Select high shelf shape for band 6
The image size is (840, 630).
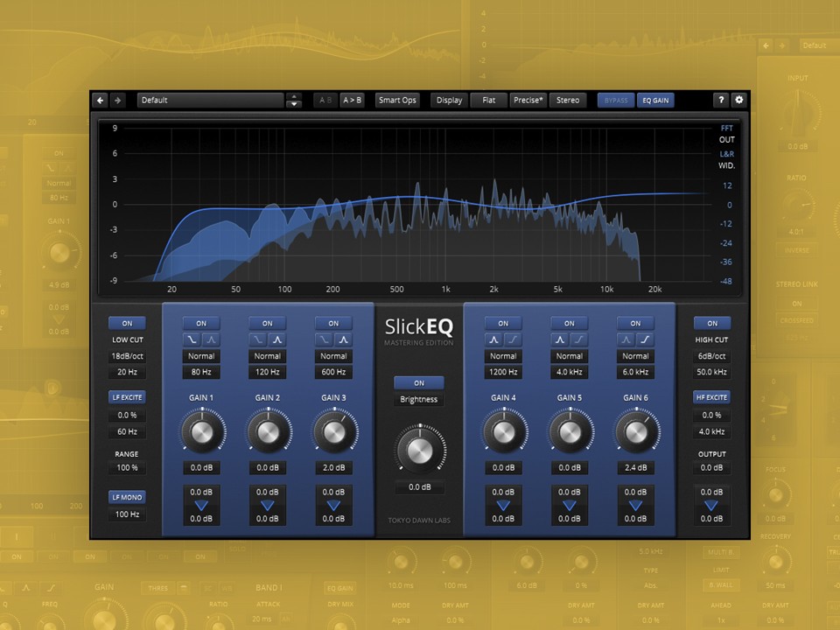click(645, 339)
